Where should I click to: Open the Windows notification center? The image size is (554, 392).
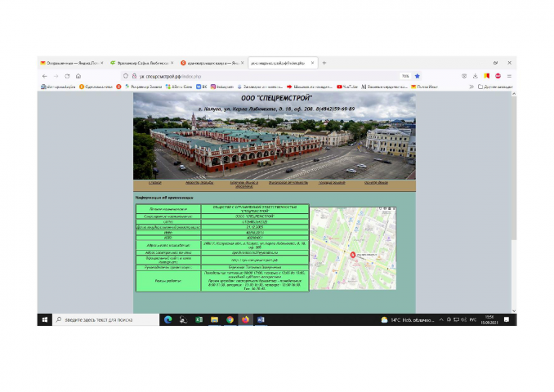(507, 319)
